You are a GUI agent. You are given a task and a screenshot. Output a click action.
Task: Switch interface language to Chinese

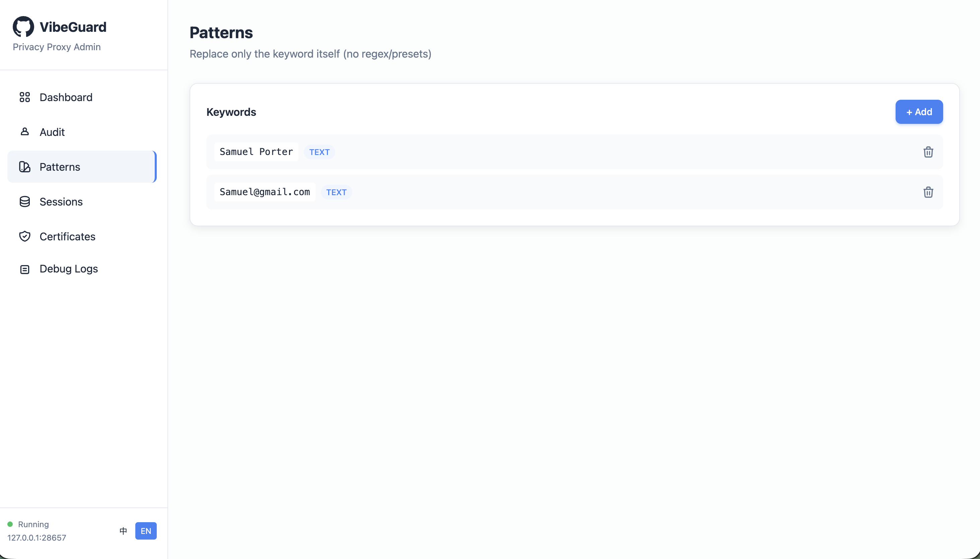pyautogui.click(x=123, y=531)
